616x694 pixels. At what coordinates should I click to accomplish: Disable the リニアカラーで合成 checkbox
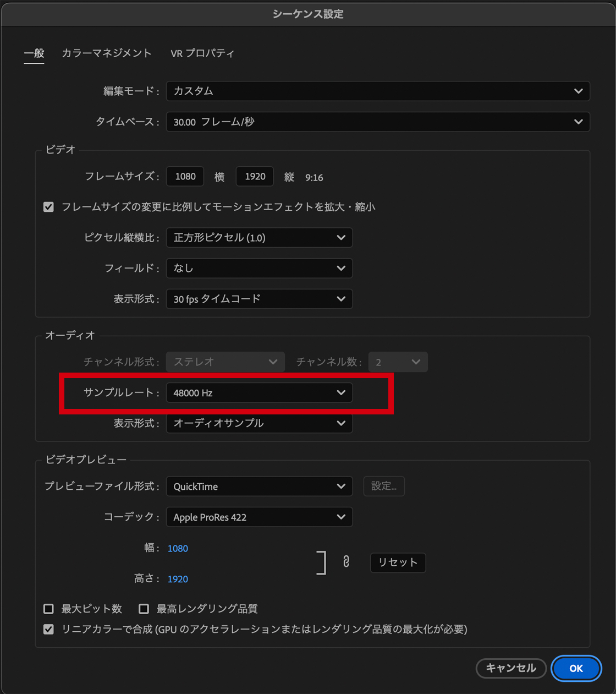(49, 629)
